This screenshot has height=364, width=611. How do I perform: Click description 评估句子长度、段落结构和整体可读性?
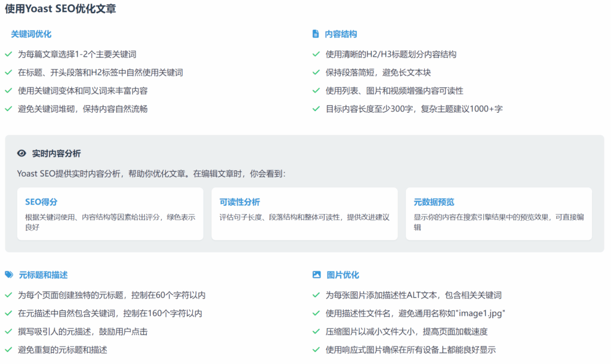(304, 217)
